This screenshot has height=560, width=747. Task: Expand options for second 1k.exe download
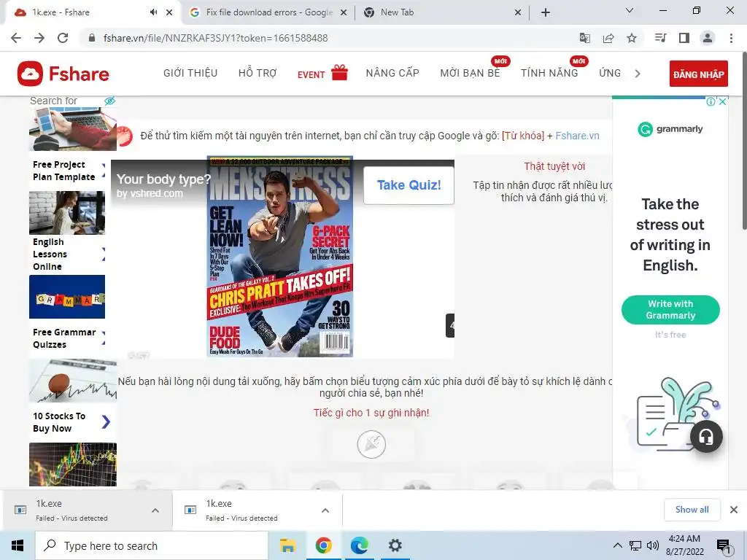pyautogui.click(x=325, y=510)
